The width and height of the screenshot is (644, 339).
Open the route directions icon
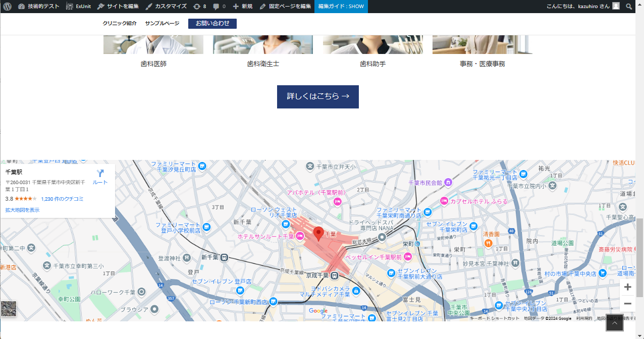point(100,174)
